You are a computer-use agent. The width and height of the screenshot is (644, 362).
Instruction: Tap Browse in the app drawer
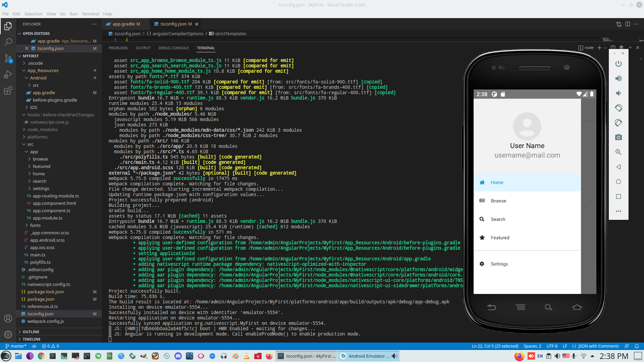(x=498, y=201)
